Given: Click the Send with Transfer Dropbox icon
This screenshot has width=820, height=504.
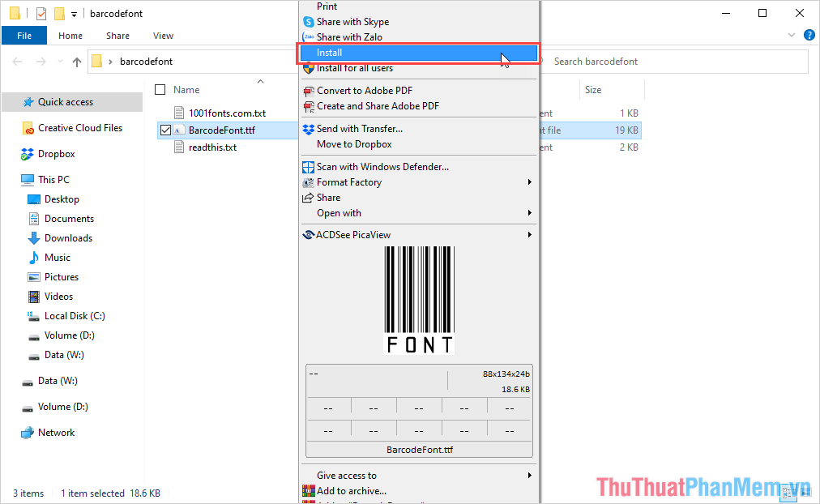Looking at the screenshot, I should coord(308,129).
